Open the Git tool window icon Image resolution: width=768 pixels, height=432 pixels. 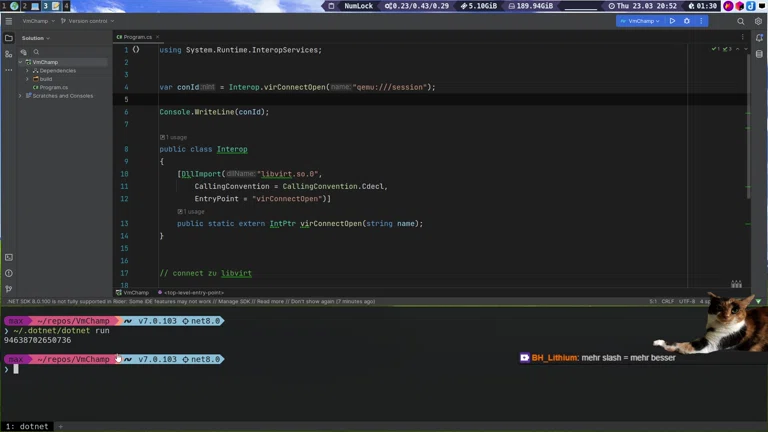(x=9, y=289)
